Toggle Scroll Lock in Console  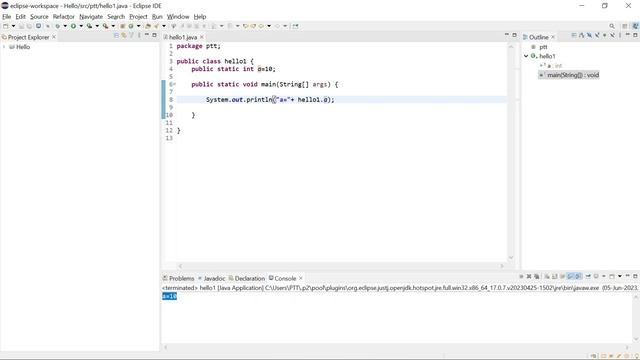[554, 276]
